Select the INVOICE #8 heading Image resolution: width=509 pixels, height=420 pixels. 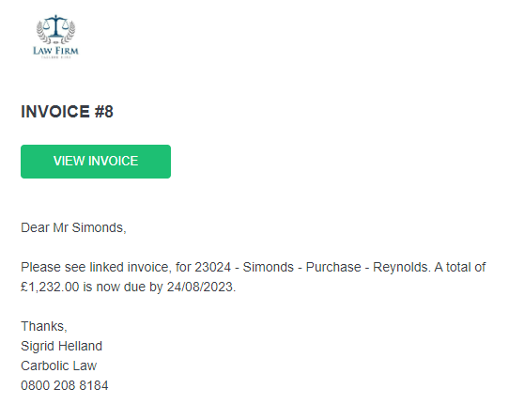(67, 112)
